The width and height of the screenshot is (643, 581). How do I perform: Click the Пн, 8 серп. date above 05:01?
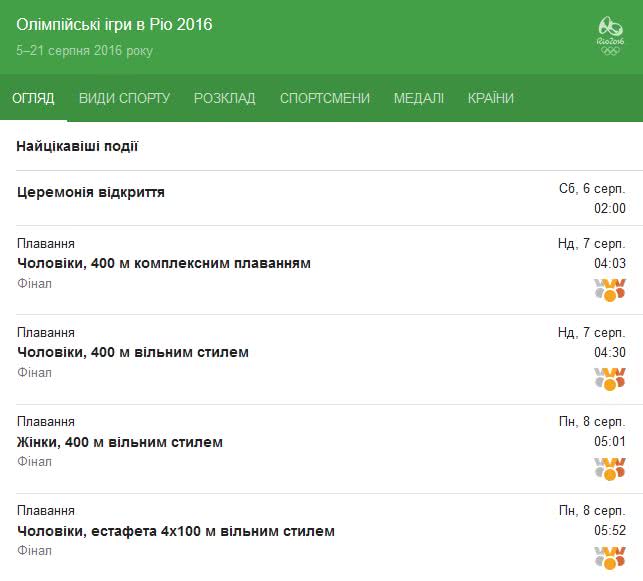(x=592, y=422)
